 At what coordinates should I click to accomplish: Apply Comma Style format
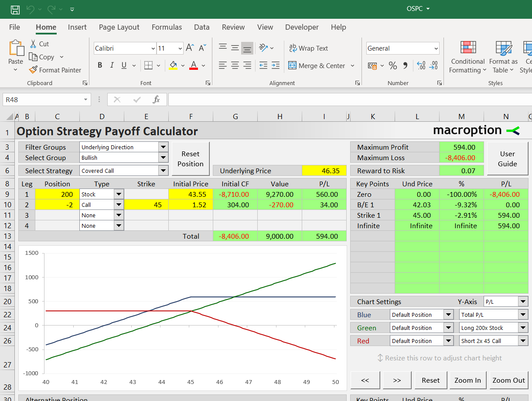(x=406, y=65)
